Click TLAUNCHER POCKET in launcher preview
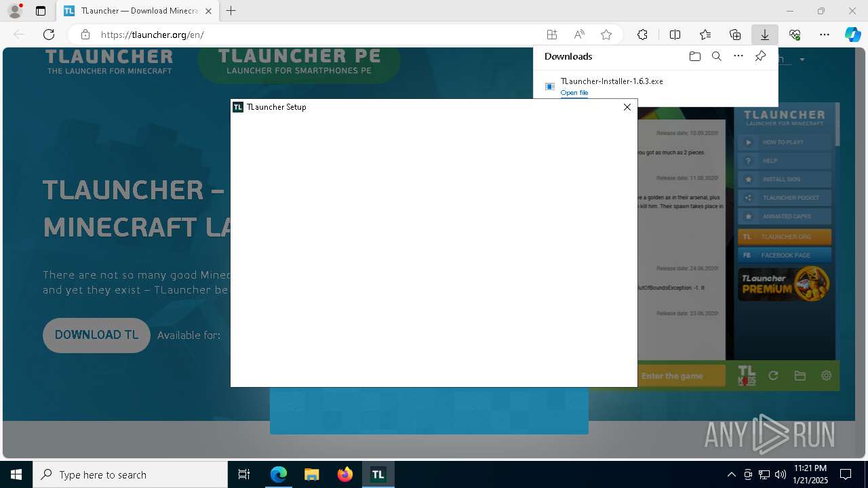The height and width of the screenshot is (488, 868). coord(785,198)
